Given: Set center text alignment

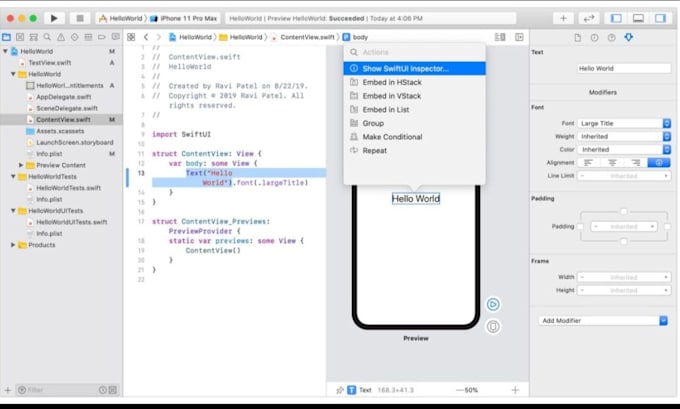Looking at the screenshot, I should 612,163.
